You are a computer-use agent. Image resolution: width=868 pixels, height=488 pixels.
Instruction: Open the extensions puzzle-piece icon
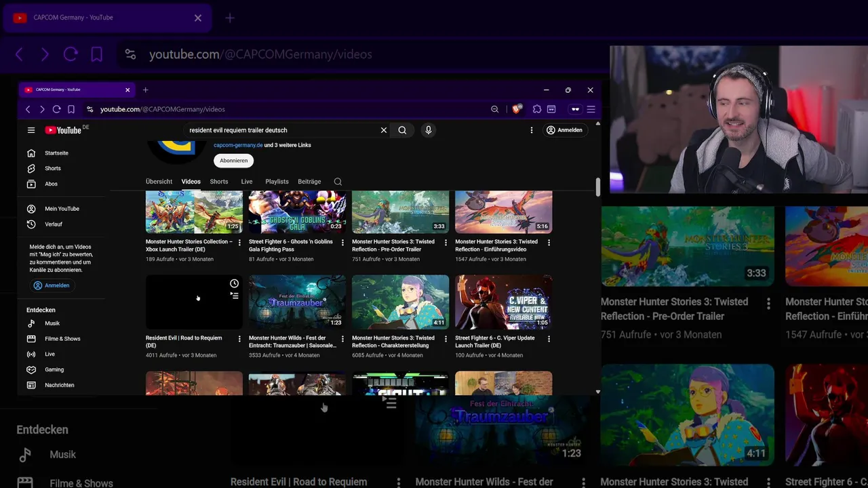537,109
